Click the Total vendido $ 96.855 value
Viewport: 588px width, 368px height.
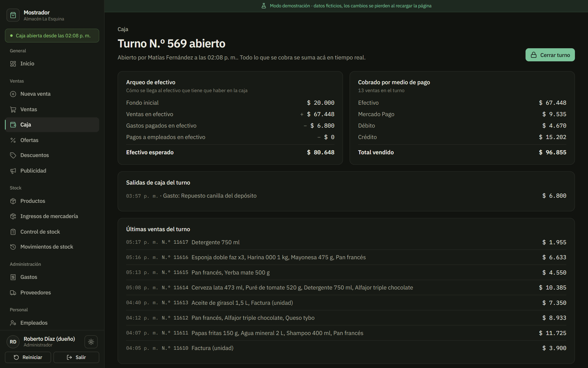(553, 152)
